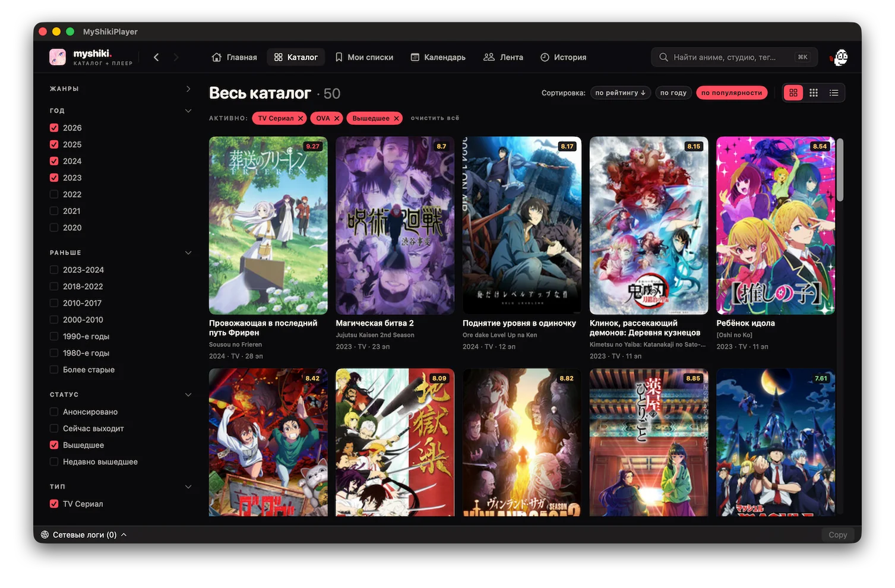The width and height of the screenshot is (895, 588).
Task: Collapse the ТИП filter section
Action: click(x=188, y=486)
